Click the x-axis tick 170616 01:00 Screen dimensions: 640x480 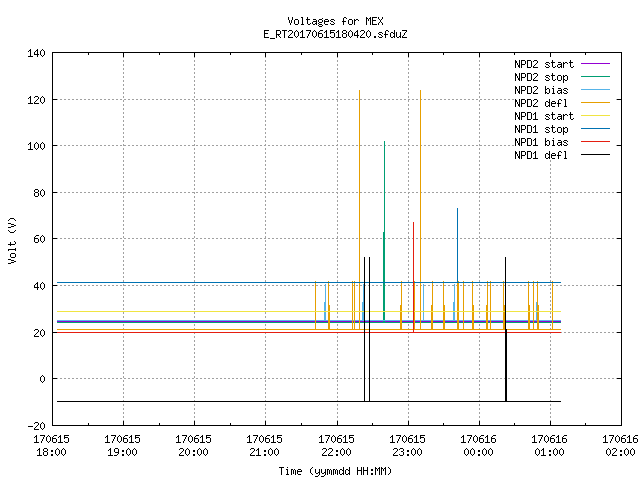549,446
